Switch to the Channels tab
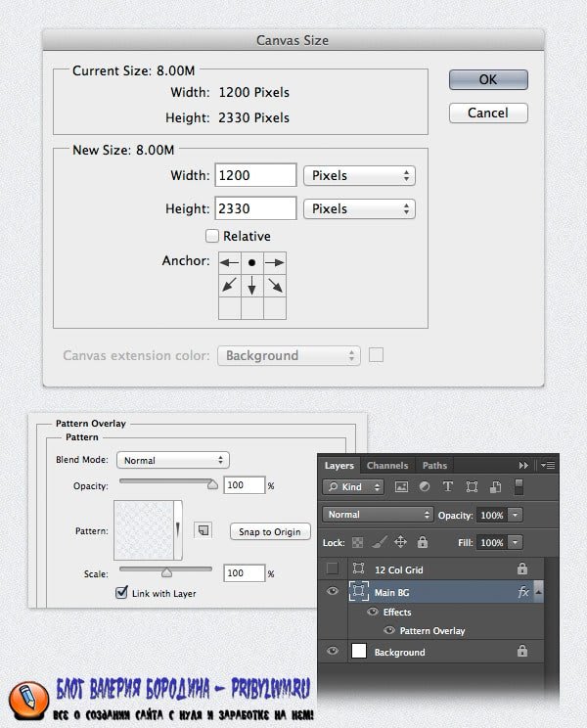 [x=387, y=465]
